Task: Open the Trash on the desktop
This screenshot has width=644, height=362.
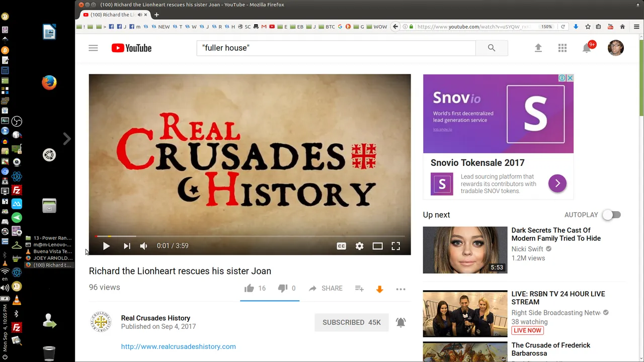Action: [x=49, y=353]
